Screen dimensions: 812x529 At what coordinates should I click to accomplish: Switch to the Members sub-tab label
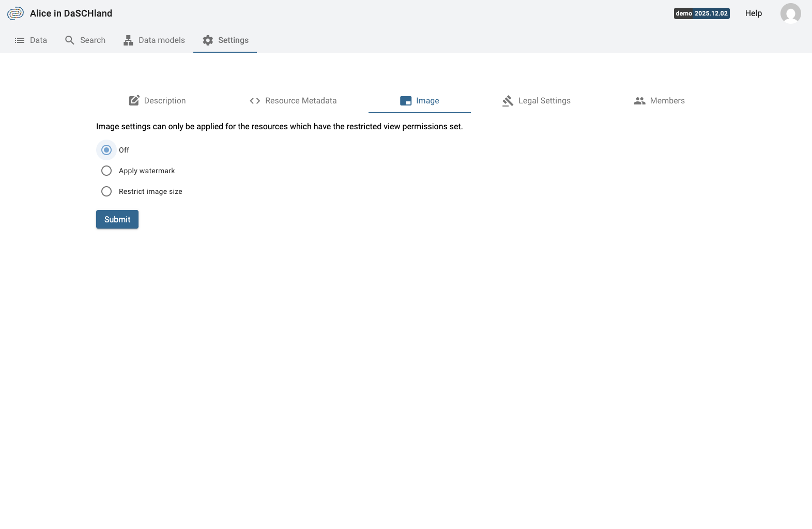click(x=667, y=101)
